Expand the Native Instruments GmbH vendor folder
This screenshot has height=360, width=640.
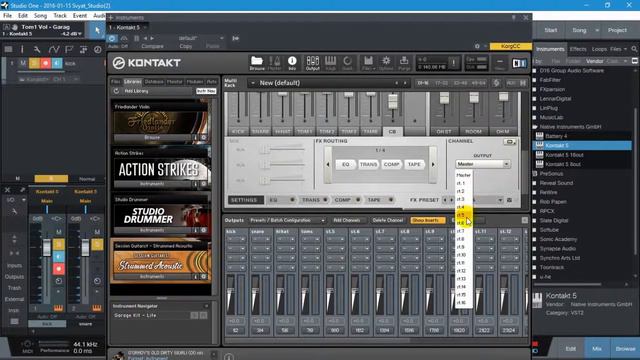click(535, 127)
